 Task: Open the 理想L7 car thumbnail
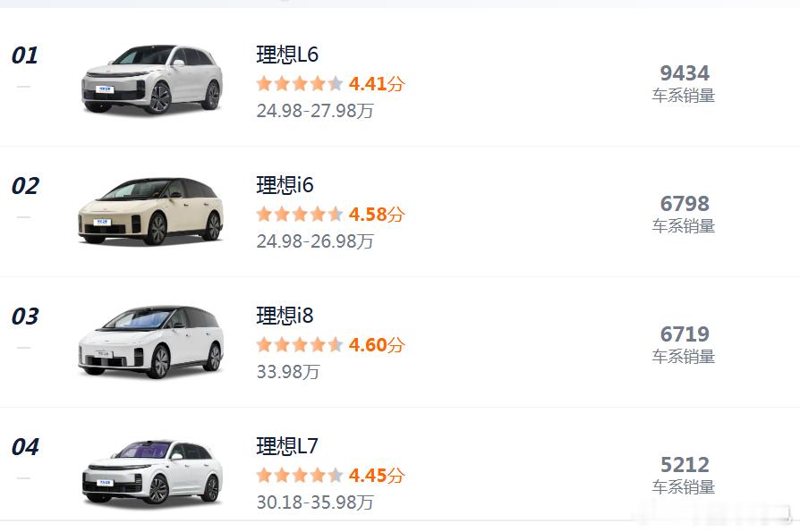(x=151, y=472)
